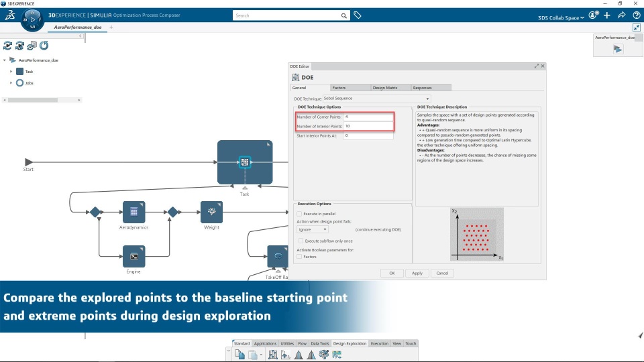The height and width of the screenshot is (362, 644).
Task: Click the Number of Corner Points field
Action: [368, 117]
